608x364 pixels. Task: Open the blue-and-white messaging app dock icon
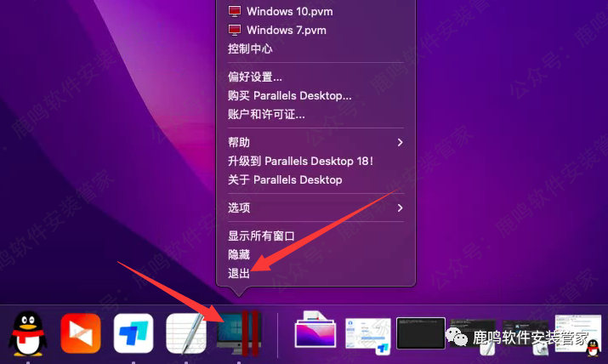pos(134,333)
